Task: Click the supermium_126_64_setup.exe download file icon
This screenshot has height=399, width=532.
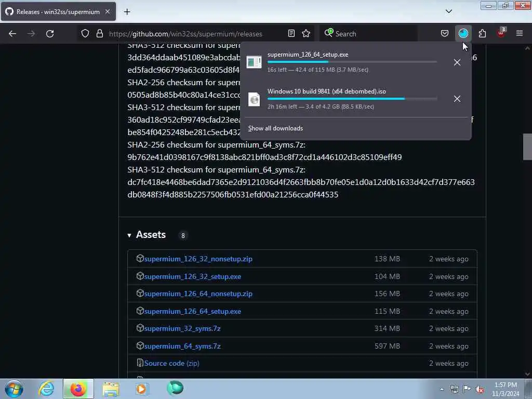Action: [254, 62]
